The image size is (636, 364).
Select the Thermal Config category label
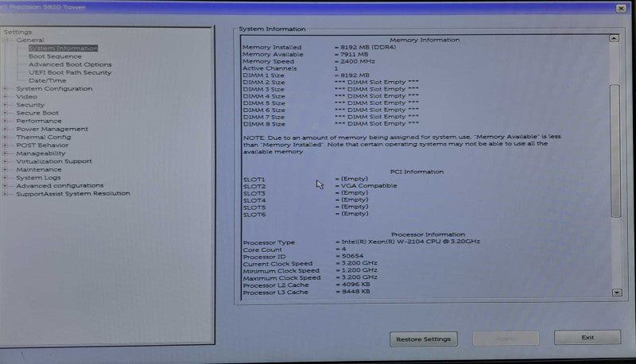44,137
